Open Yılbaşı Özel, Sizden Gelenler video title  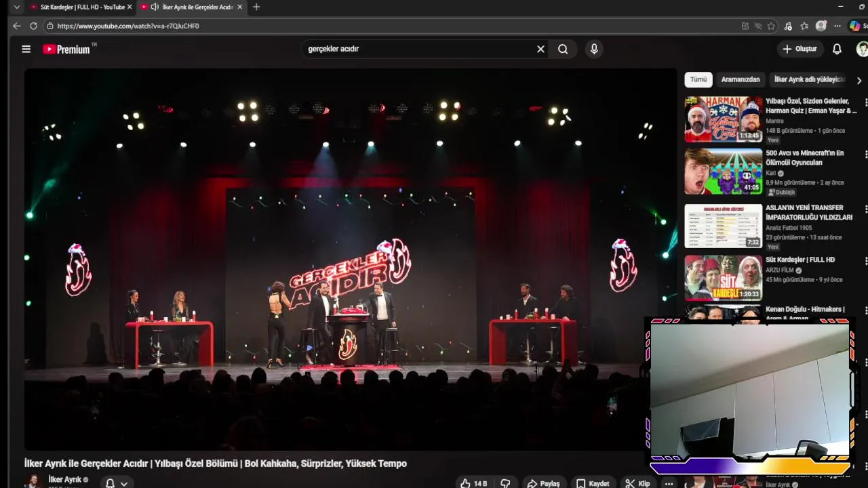pos(811,106)
